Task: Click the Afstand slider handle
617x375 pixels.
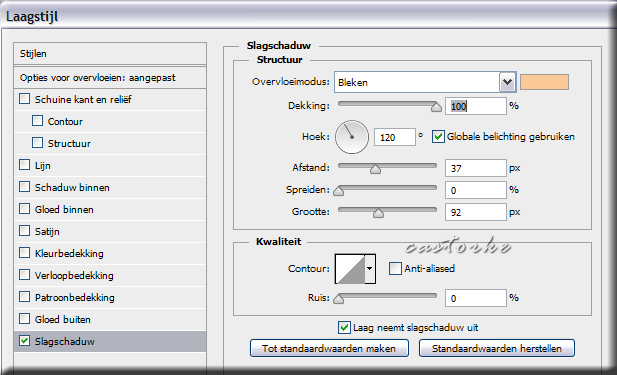Action: [375, 169]
